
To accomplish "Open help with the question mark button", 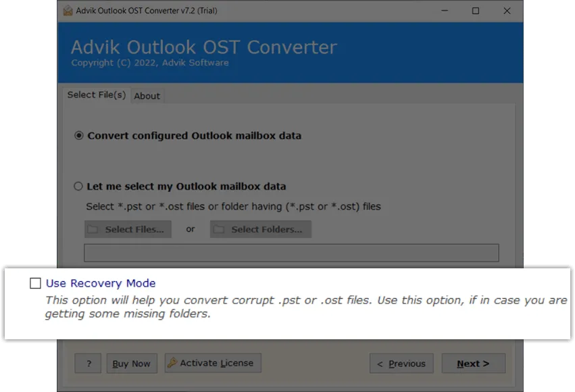I will 88,364.
